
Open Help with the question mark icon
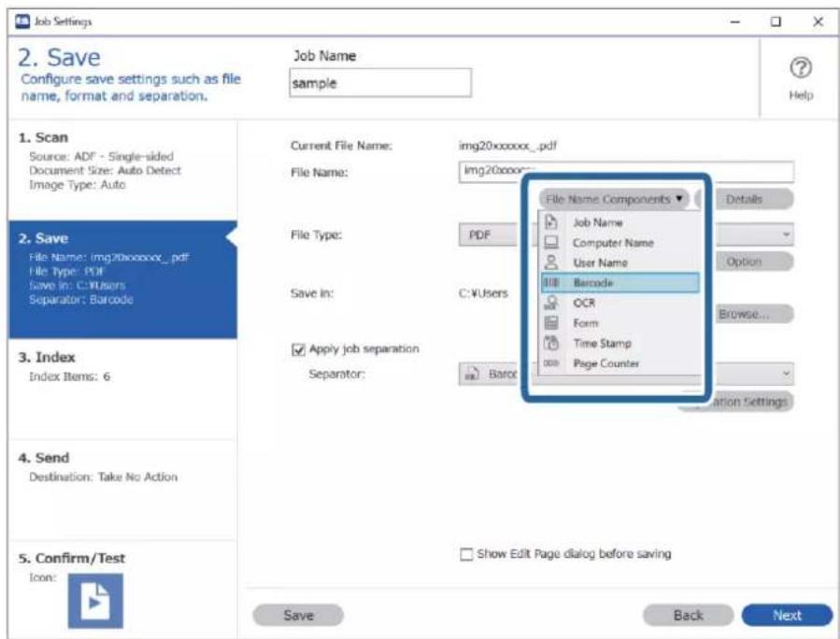point(801,68)
